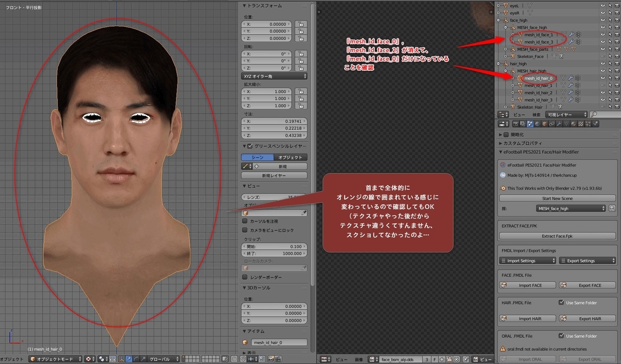
Task: Click the search magnifier in the outliner
Action: 593,114
